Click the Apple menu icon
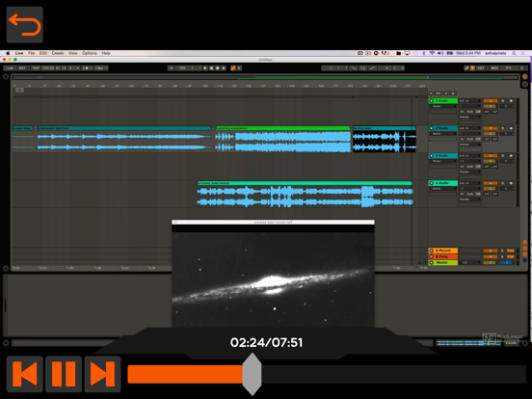This screenshot has height=399, width=532. [8, 53]
